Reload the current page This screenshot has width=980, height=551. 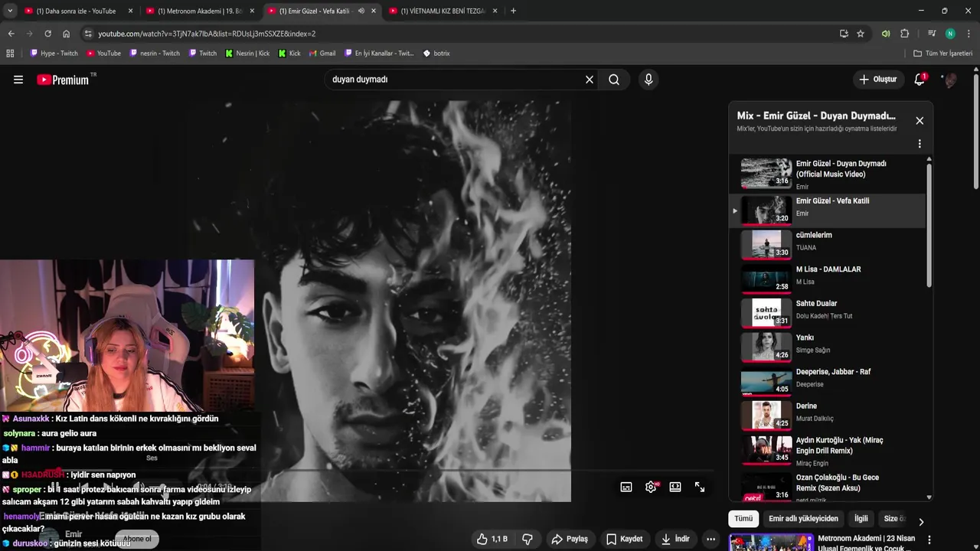point(47,34)
